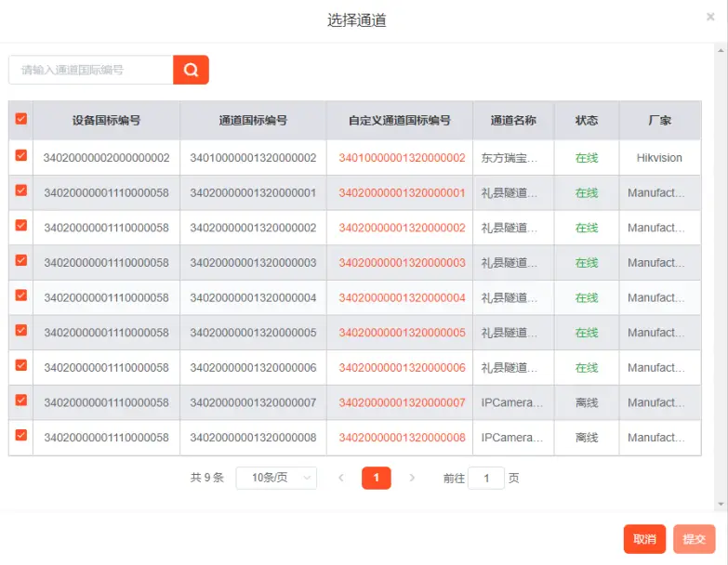Click the 状态 column header
728x565 pixels.
[587, 121]
